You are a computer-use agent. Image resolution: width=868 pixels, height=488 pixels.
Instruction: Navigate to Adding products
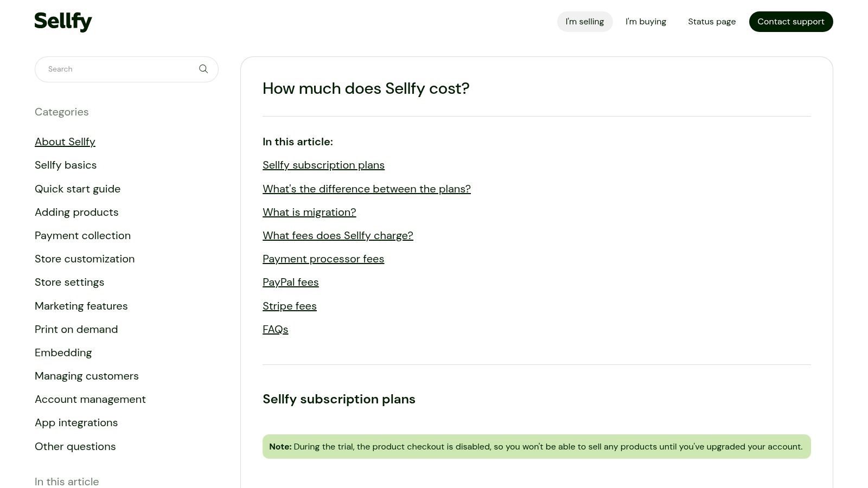(76, 212)
